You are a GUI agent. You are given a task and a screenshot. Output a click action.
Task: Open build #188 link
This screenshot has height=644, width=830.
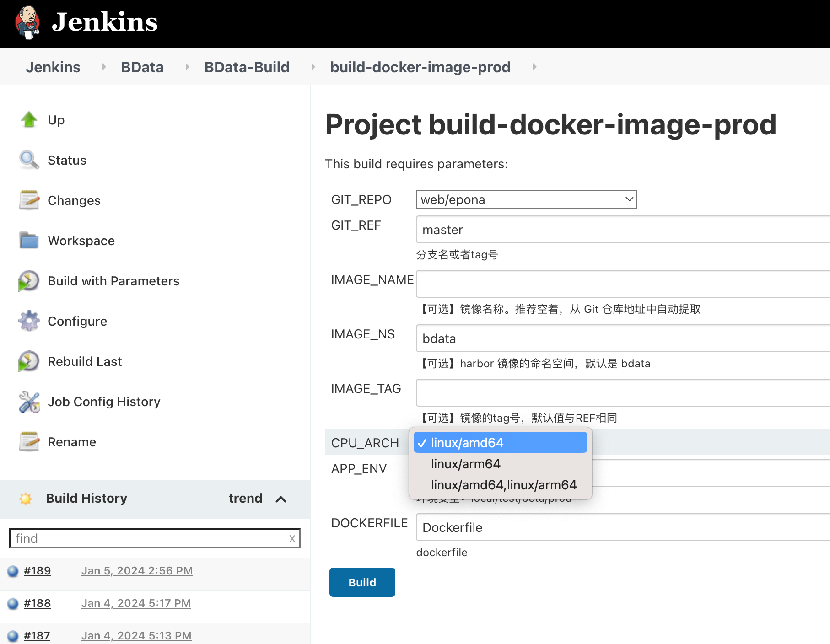click(38, 603)
